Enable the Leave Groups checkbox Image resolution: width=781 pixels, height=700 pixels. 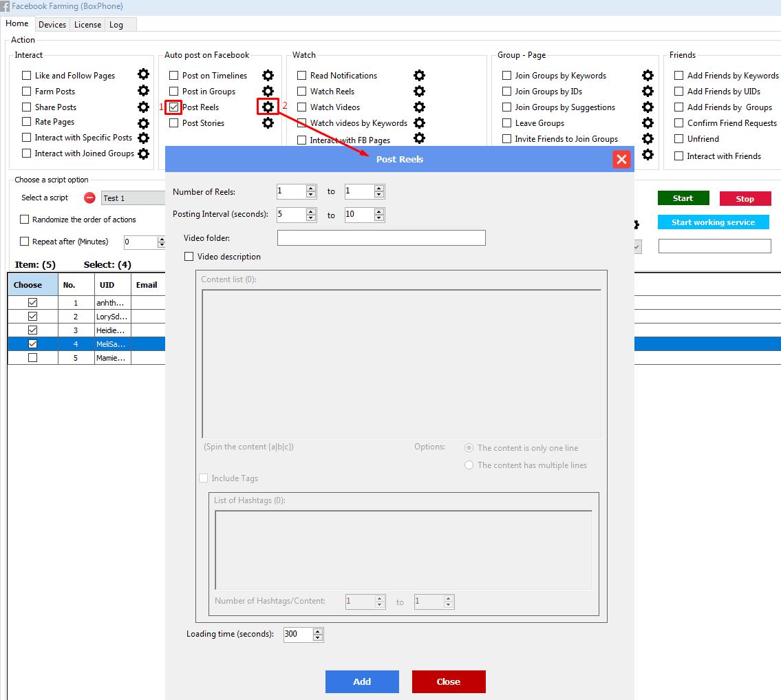(506, 123)
